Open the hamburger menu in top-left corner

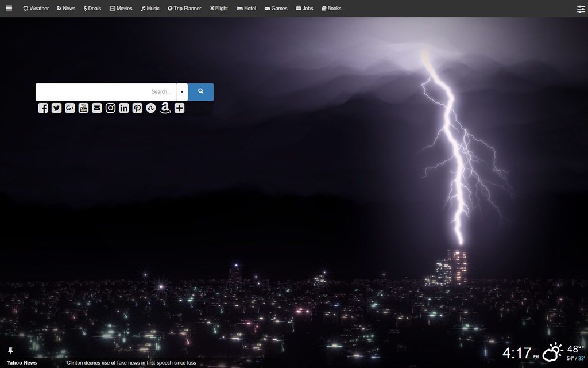click(9, 9)
